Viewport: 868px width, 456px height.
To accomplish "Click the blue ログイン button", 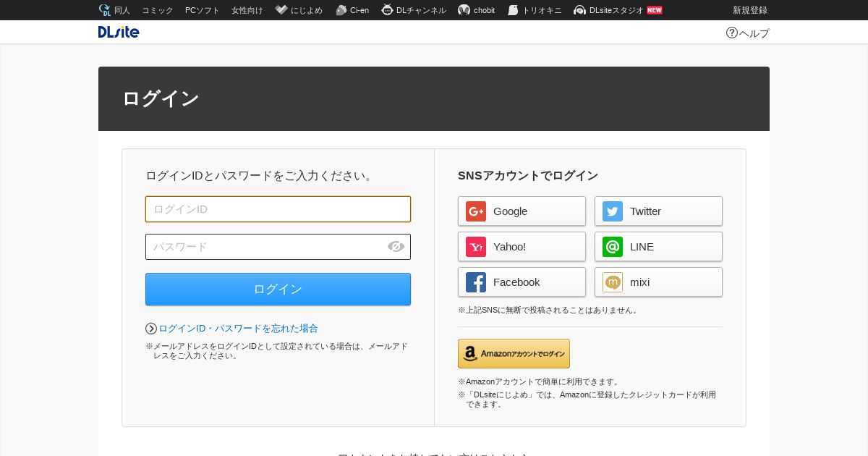I will point(278,289).
